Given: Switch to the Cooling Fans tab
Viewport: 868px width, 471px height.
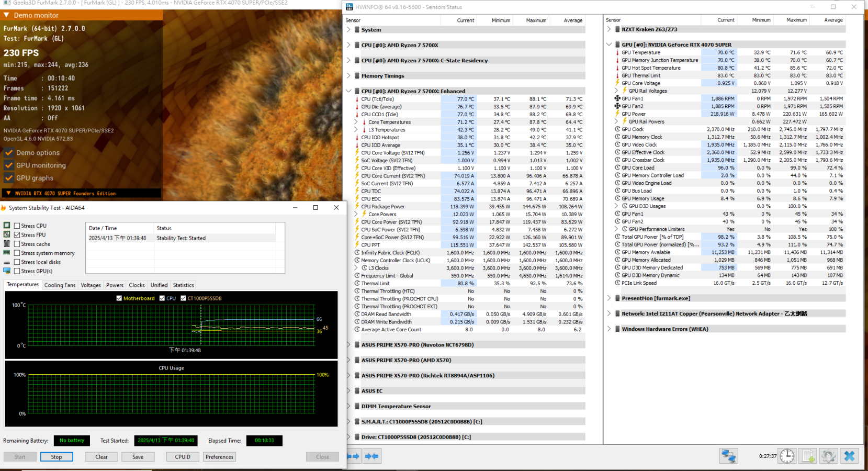Looking at the screenshot, I should (x=60, y=285).
